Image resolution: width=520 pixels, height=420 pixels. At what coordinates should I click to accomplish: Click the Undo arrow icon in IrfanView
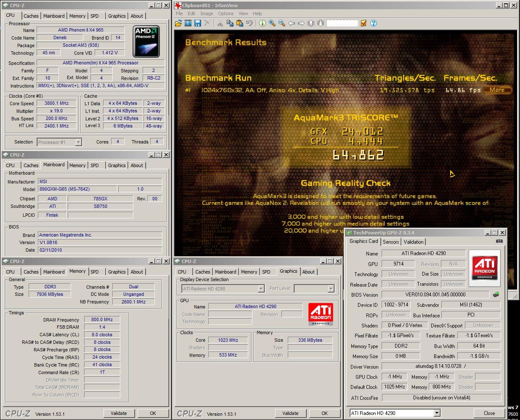click(249, 23)
